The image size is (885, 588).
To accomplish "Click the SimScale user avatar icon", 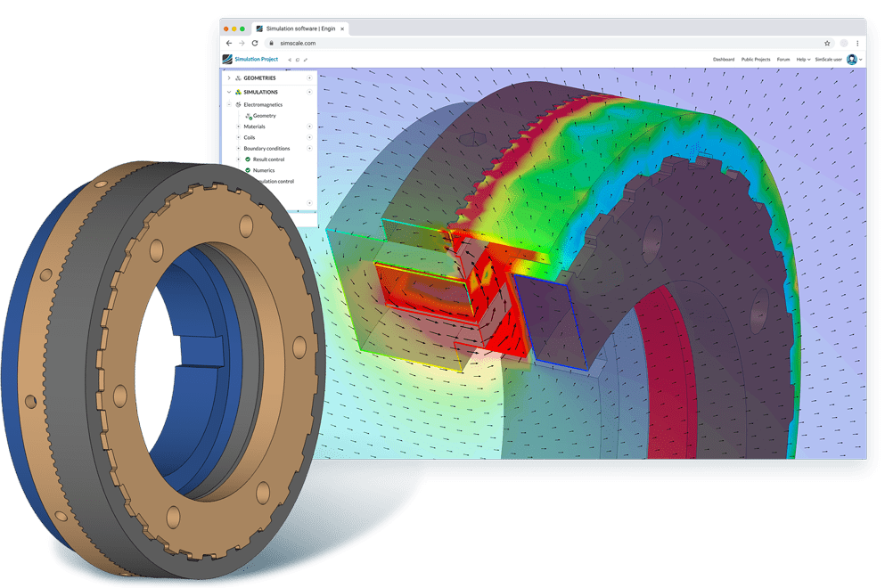I will pyautogui.click(x=852, y=60).
